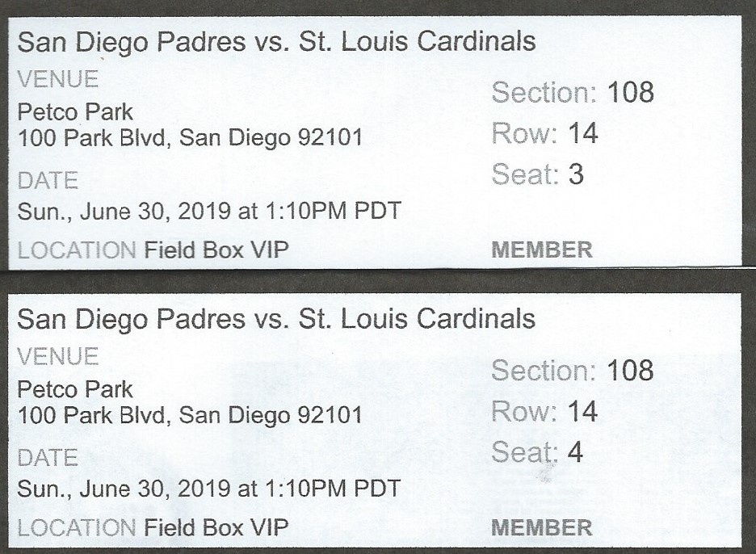Click the DATE heading on the Seat 4 ticket
Viewport: 756px width, 554px height.
click(x=48, y=459)
